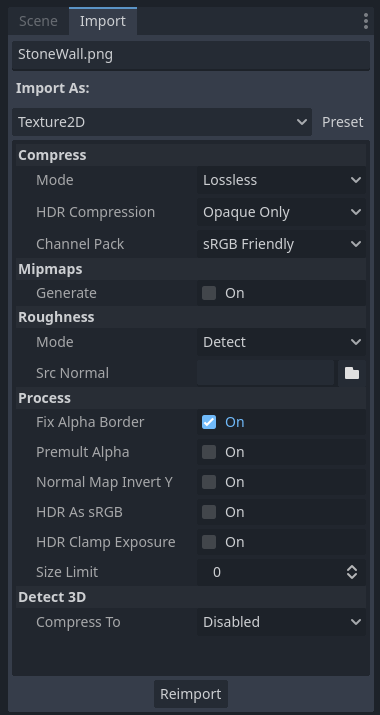Expand Channel Pack sRGB Friendly dropdown
The width and height of the screenshot is (380, 715).
[x=281, y=244]
